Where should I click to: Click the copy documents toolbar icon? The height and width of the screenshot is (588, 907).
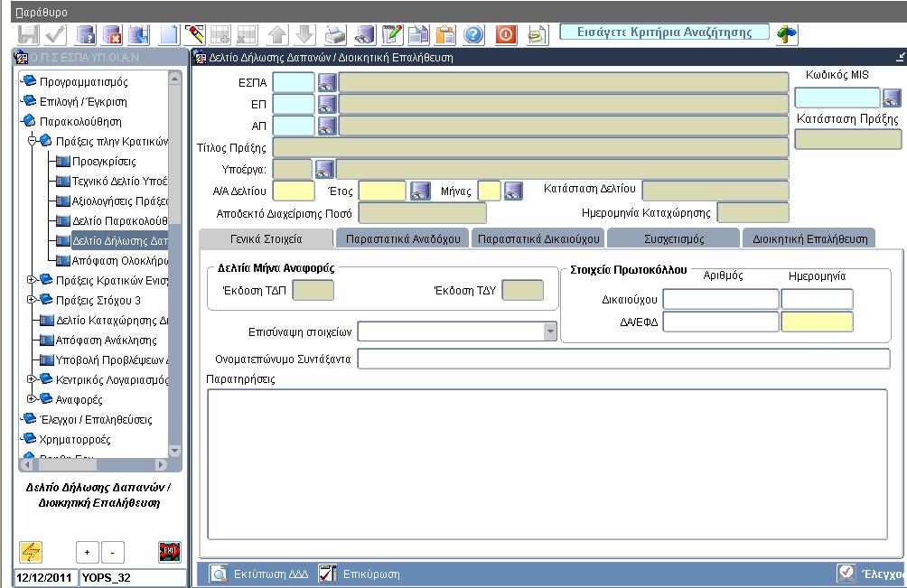coord(418,35)
